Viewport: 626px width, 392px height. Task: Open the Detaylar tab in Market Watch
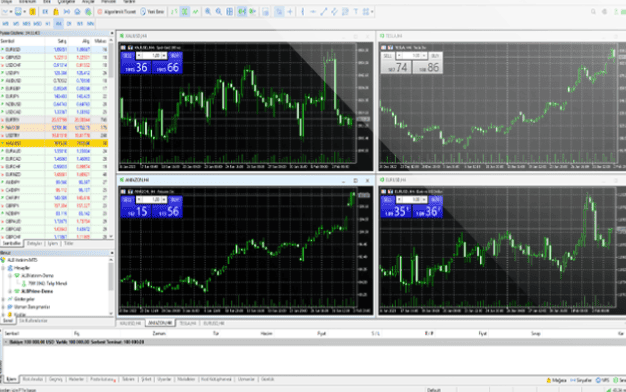[34, 243]
